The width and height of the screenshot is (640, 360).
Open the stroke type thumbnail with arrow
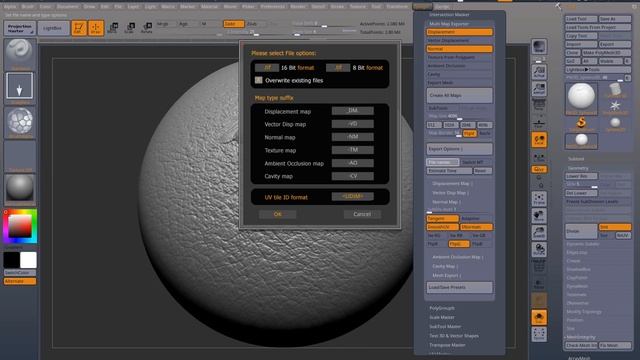coord(20,86)
